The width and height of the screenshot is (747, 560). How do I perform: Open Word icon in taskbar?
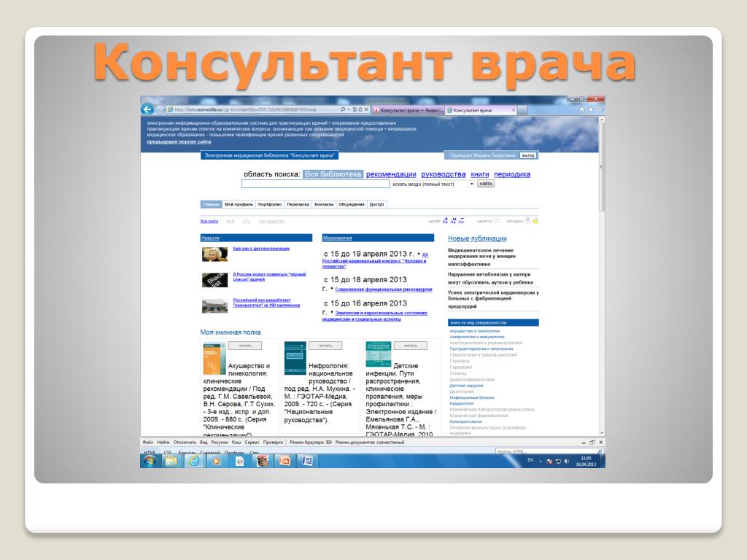pyautogui.click(x=307, y=461)
